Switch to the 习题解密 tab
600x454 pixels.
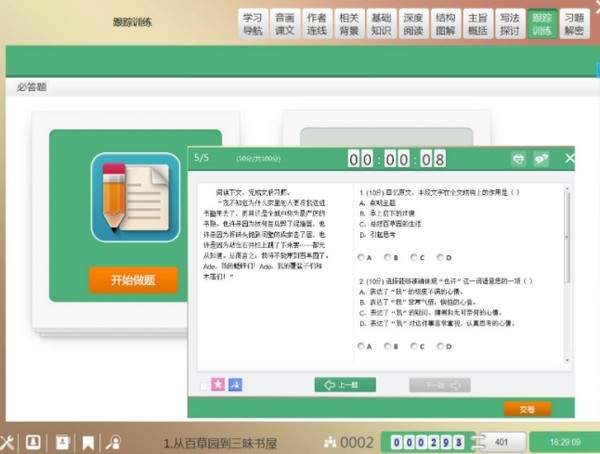coord(573,23)
